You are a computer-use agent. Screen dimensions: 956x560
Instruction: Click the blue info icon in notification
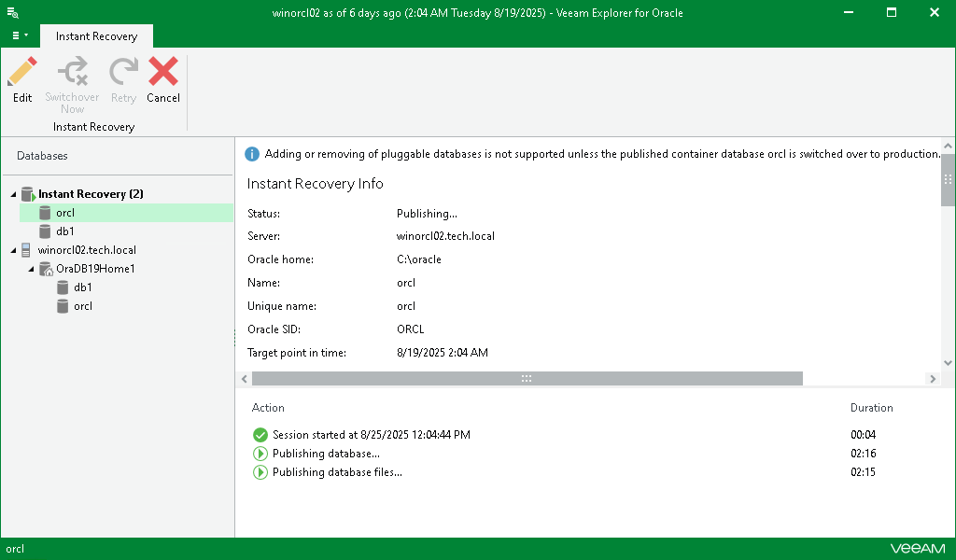coord(252,154)
